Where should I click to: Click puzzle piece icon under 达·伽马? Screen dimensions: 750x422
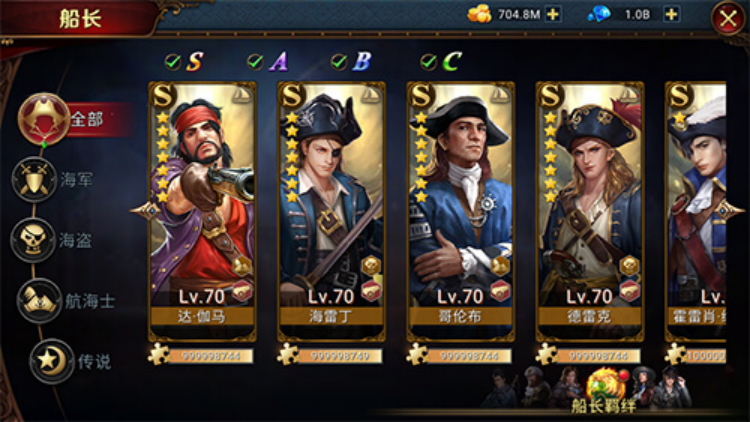tap(158, 354)
